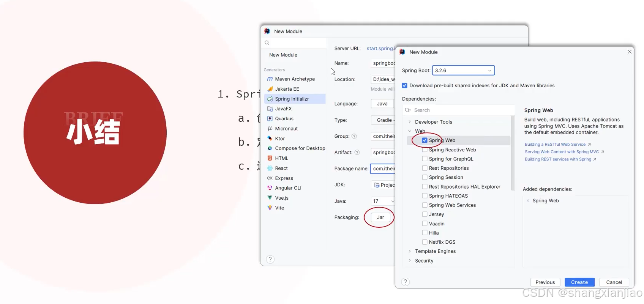Enable Spring for GraphQL checkbox
The image size is (644, 304).
pyautogui.click(x=425, y=159)
